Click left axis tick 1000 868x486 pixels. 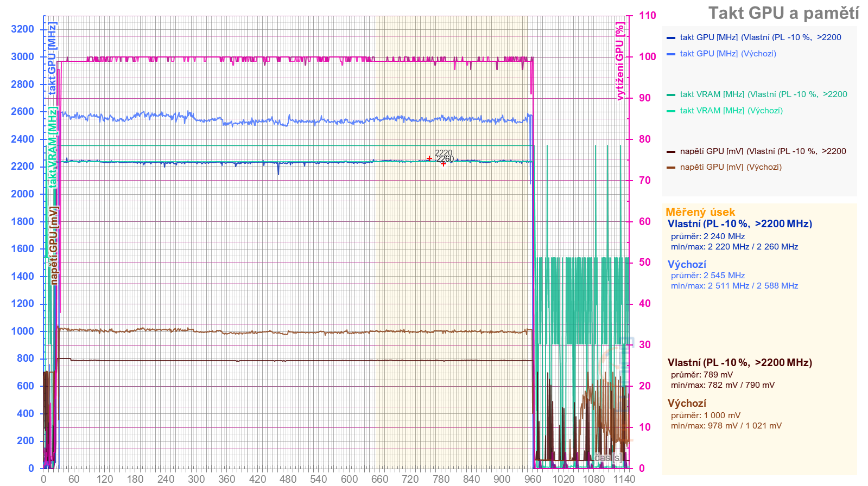(x=22, y=331)
